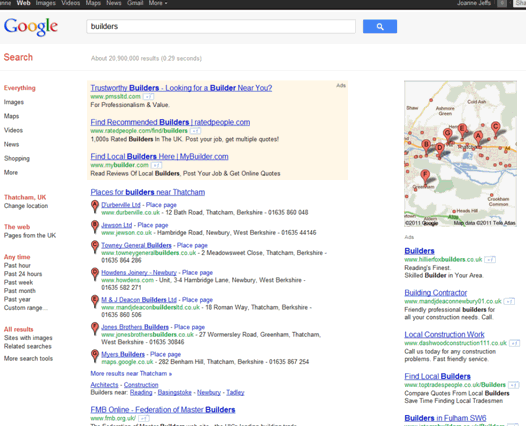Click Builders near Basingstoke link
This screenshot has width=526, height=427.
coord(174,392)
